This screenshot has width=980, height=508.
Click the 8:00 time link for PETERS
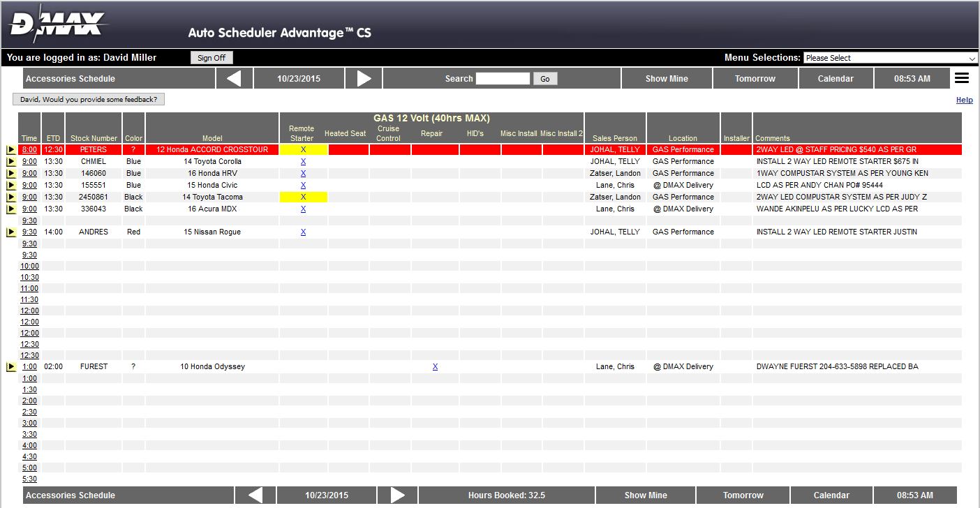(29, 149)
